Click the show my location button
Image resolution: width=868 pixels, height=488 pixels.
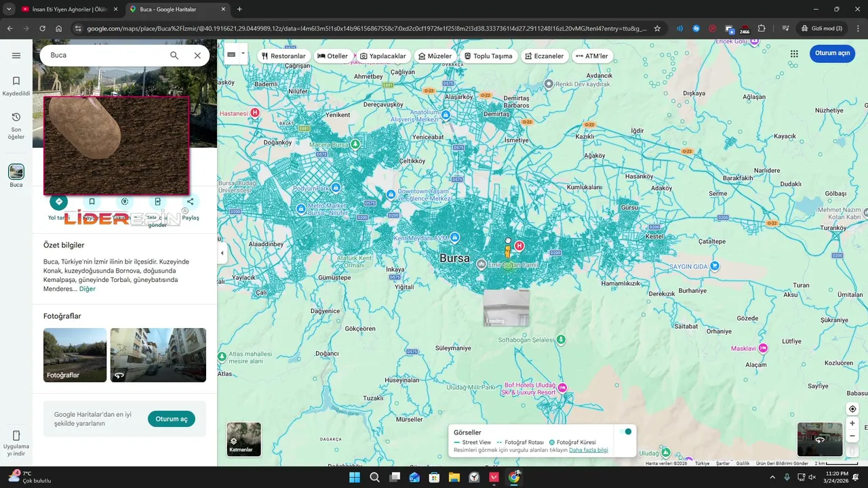coord(852,409)
